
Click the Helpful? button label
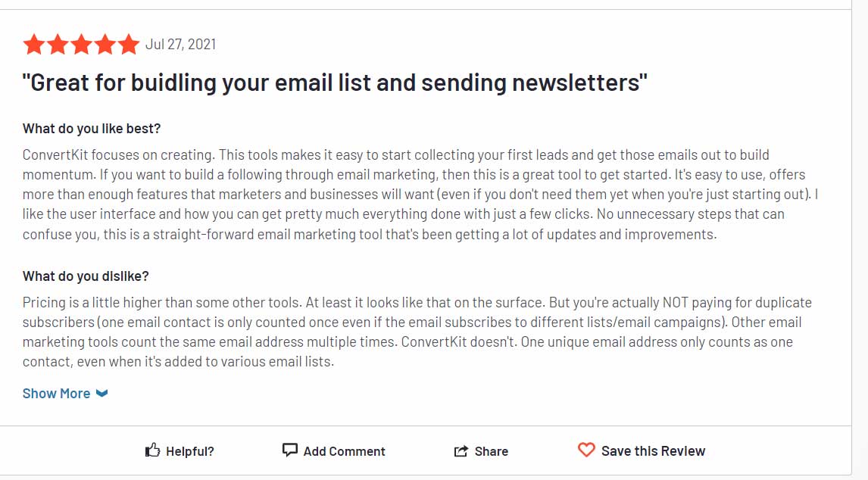tap(190, 451)
